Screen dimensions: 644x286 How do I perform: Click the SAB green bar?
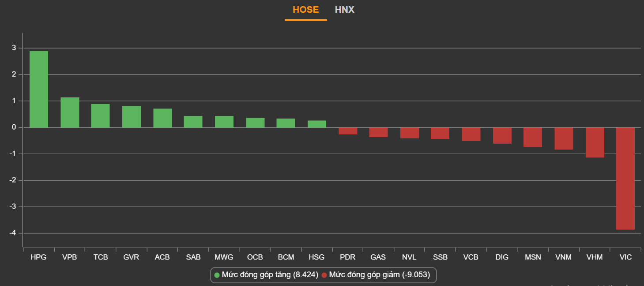pyautogui.click(x=193, y=122)
